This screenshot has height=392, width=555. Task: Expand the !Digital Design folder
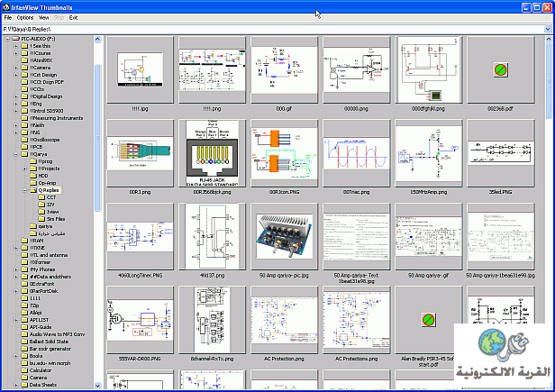click(x=16, y=96)
